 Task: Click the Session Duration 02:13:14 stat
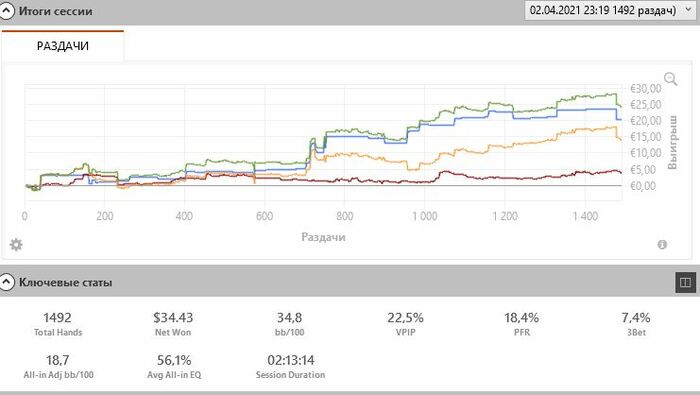coord(290,366)
